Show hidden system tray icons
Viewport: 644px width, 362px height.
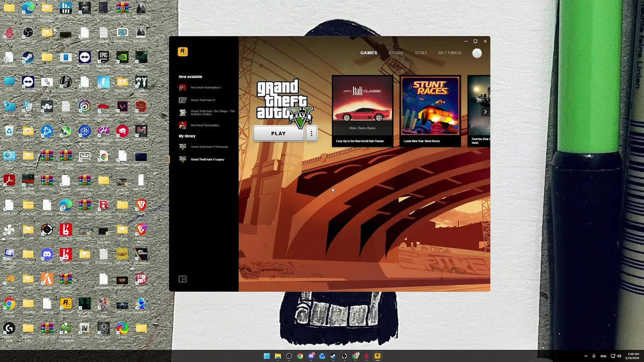[586, 356]
